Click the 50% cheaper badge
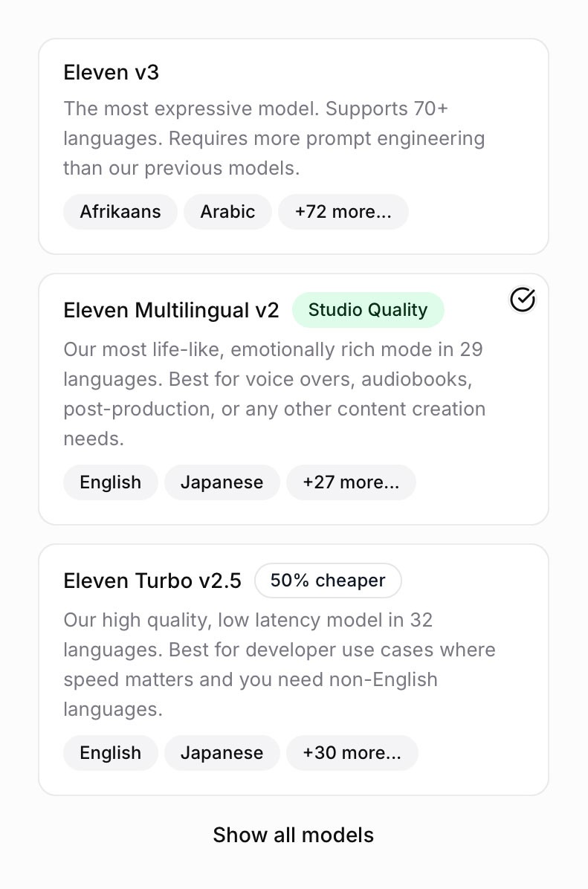This screenshot has height=889, width=588. (328, 581)
